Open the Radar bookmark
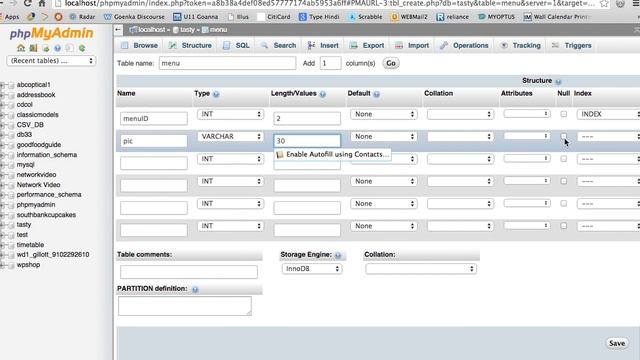 (82, 17)
